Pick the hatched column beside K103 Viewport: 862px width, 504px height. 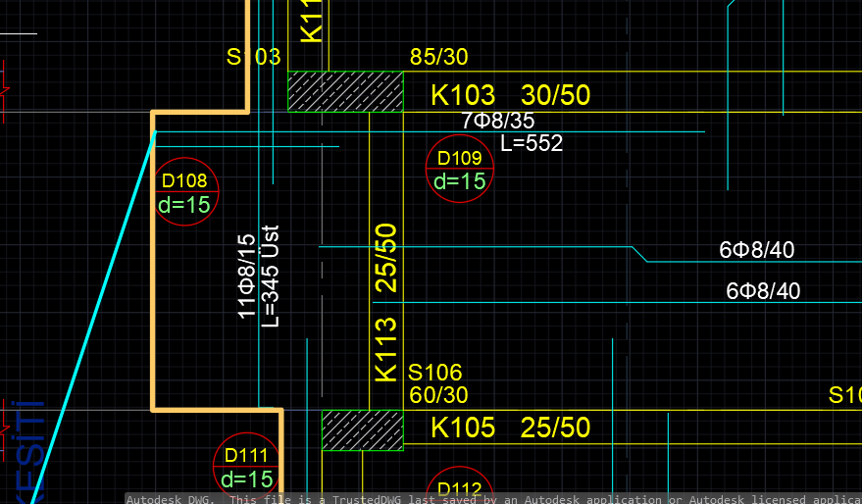pos(346,92)
